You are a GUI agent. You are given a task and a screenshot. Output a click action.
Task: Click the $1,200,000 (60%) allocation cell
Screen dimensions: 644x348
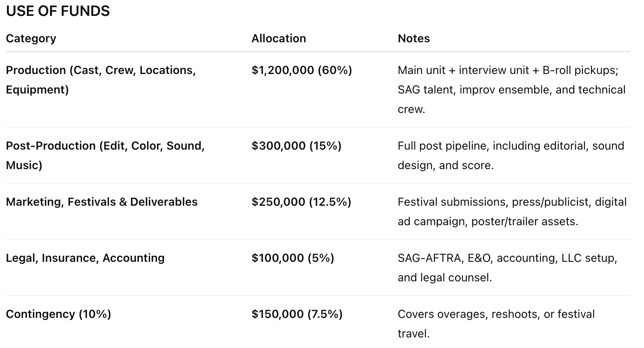[x=301, y=70]
